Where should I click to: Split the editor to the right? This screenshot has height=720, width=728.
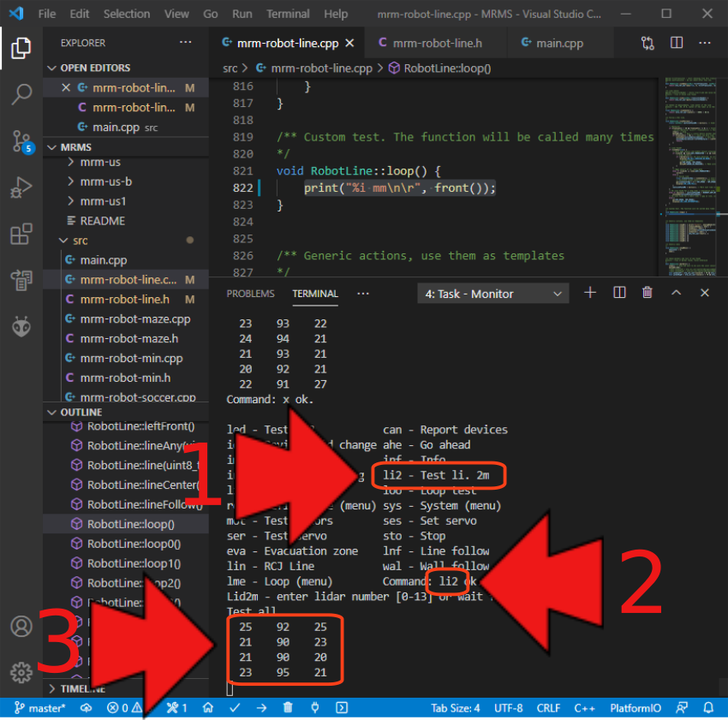pos(677,43)
